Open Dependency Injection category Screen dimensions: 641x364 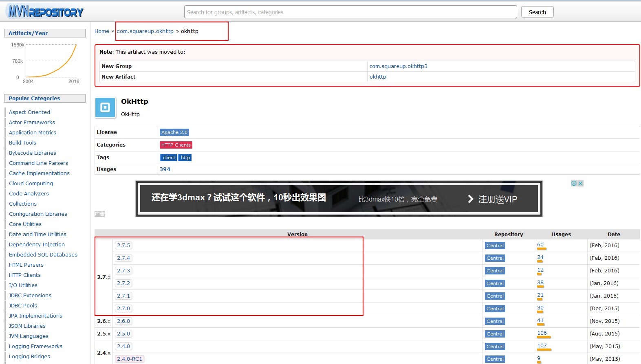coord(37,245)
